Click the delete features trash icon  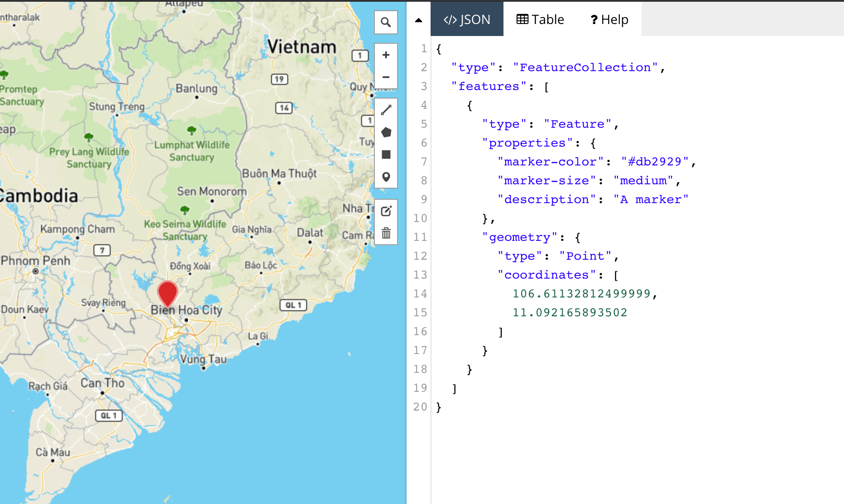(385, 234)
